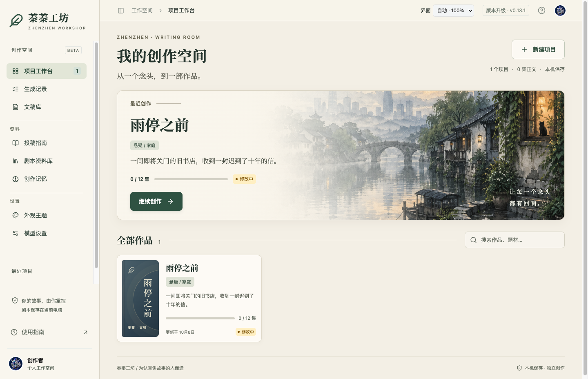Click the BETA badge beside 创作空间
This screenshot has height=379, width=588.
(x=73, y=50)
